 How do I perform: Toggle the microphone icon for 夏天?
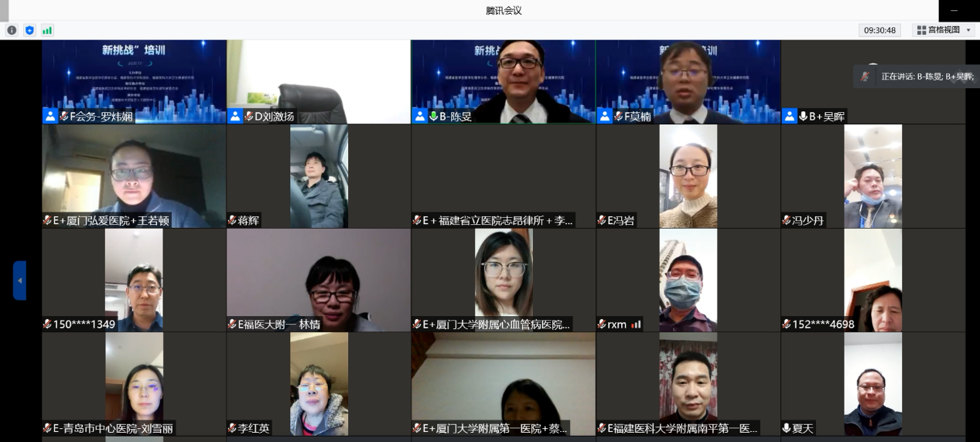tap(787, 428)
